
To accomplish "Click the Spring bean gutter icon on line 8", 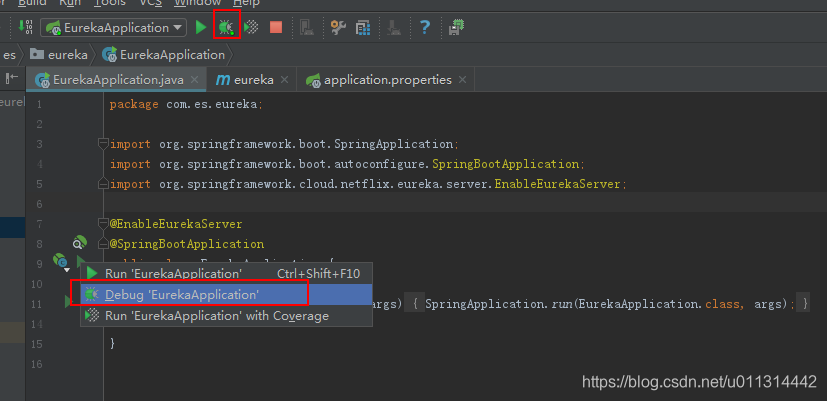I will [x=80, y=243].
